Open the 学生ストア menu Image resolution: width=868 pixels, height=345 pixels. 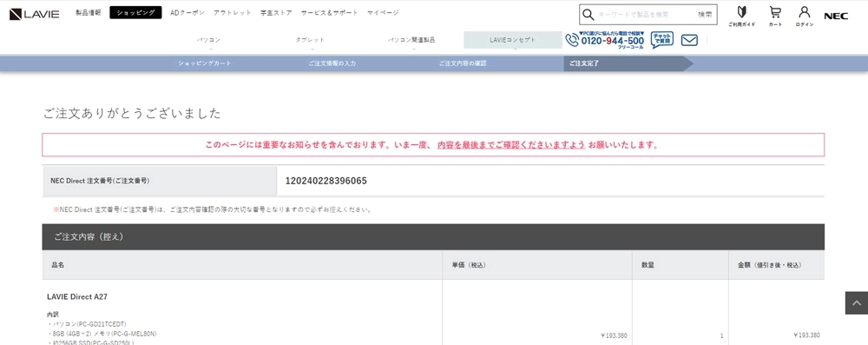point(276,12)
